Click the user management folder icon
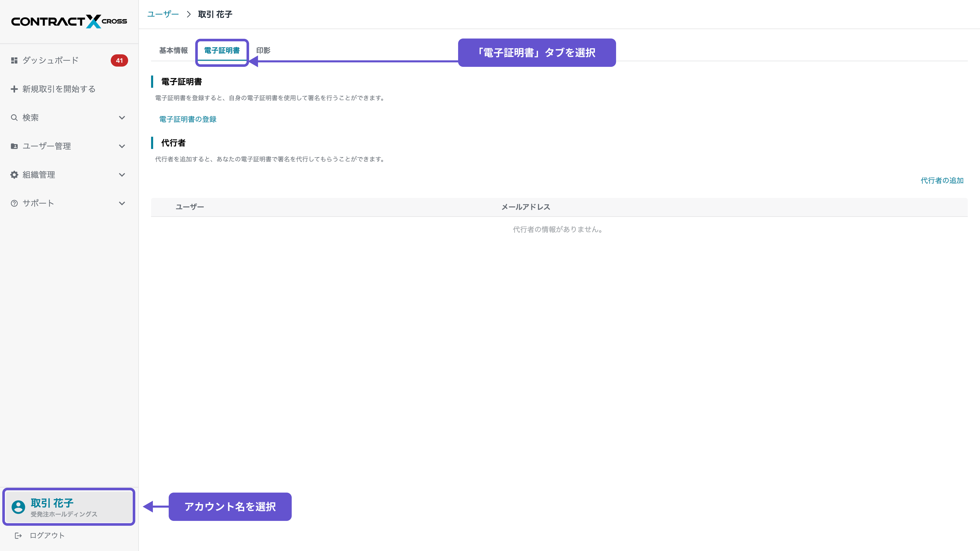The width and height of the screenshot is (980, 551). (x=14, y=146)
